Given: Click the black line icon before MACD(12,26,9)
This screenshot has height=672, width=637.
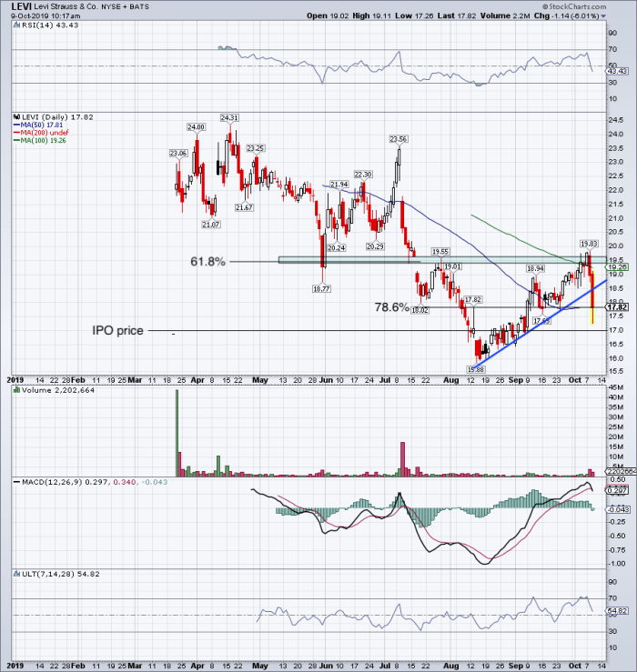Looking at the screenshot, I should pyautogui.click(x=16, y=482).
